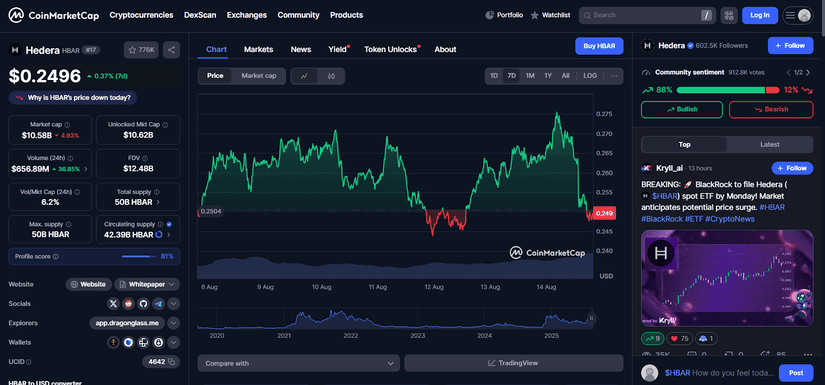Expand Total supply 50B HBAR details
Screen dimensions: 825x385
tap(158, 202)
